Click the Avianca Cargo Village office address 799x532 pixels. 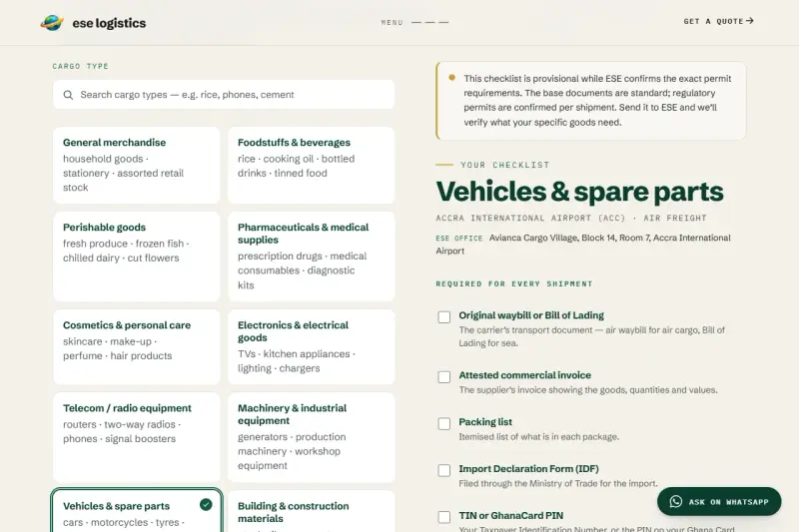pyautogui.click(x=583, y=244)
